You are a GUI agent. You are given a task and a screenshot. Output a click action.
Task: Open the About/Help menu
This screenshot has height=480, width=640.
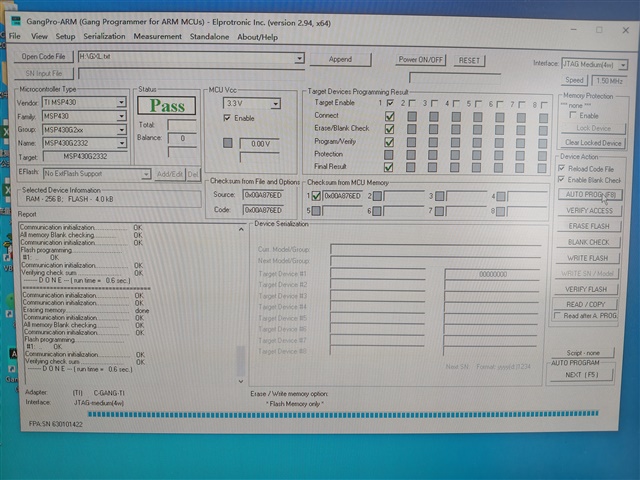pyautogui.click(x=258, y=37)
